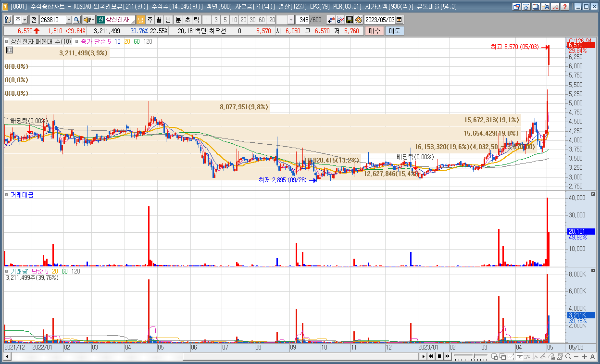Click the 거래대금 panel label
The image size is (600, 364).
pyautogui.click(x=22, y=195)
